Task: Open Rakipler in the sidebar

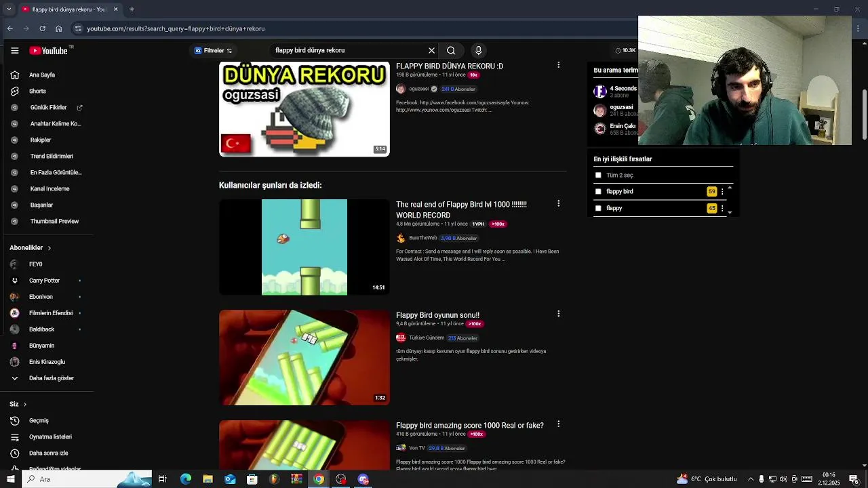Action: 41,140
